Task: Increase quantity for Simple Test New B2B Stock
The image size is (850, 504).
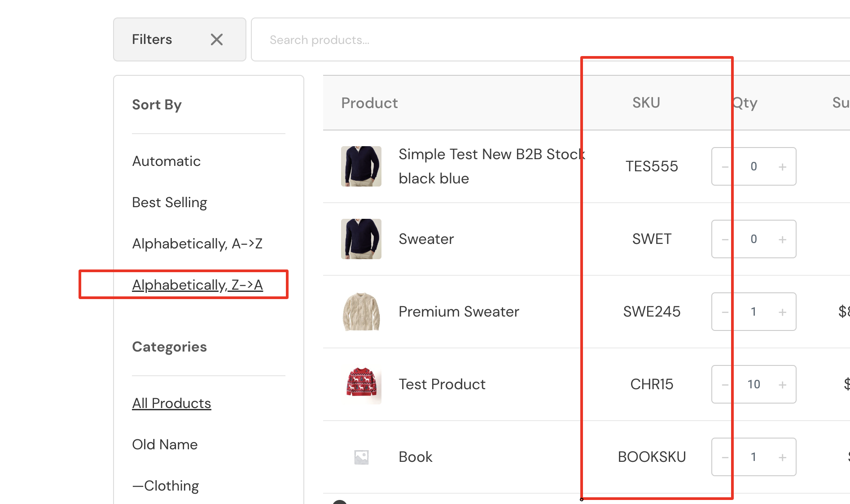Action: coord(782,167)
